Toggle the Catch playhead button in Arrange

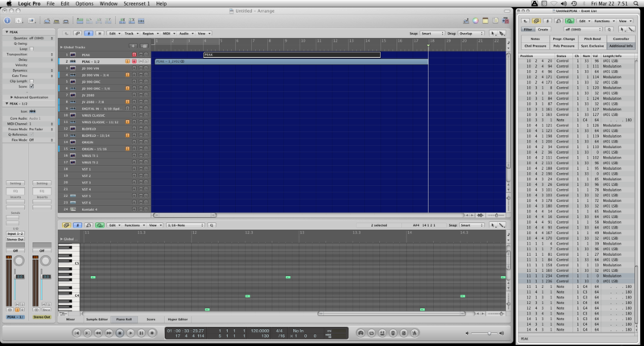[89, 33]
